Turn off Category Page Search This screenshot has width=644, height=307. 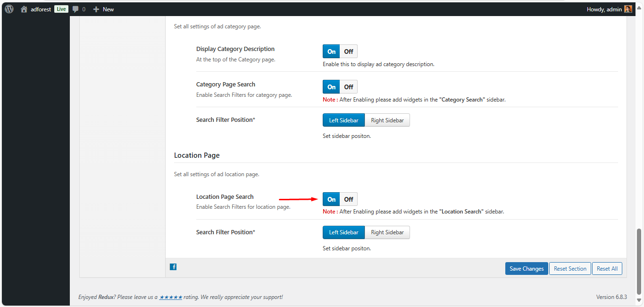click(348, 87)
